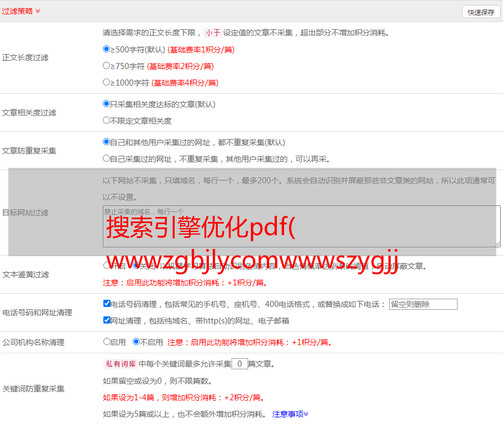The height and width of the screenshot is (424, 504).
Task: Click the 基础费率4积分/篇 red note
Action: click(x=185, y=83)
